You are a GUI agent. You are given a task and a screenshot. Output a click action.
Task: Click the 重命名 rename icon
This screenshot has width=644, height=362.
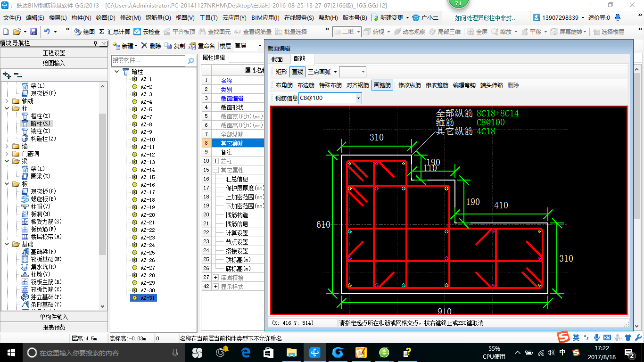[202, 46]
